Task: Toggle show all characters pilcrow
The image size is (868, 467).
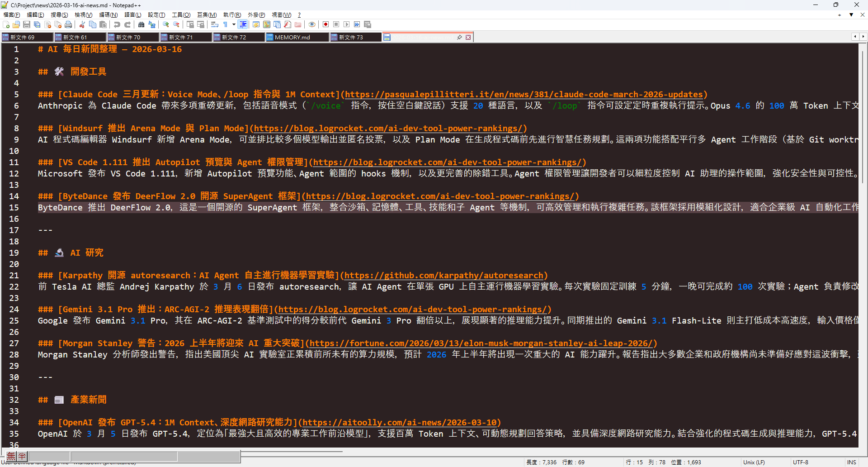Action: (225, 25)
